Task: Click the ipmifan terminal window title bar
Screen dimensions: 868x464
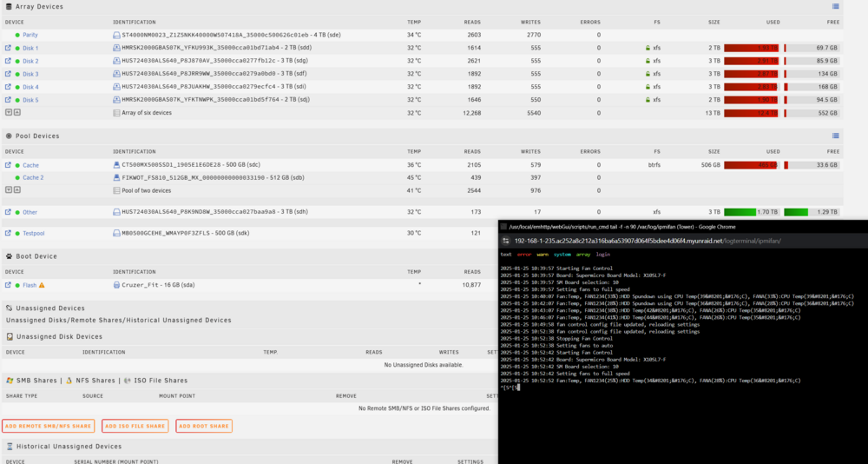Action: pyautogui.click(x=683, y=227)
